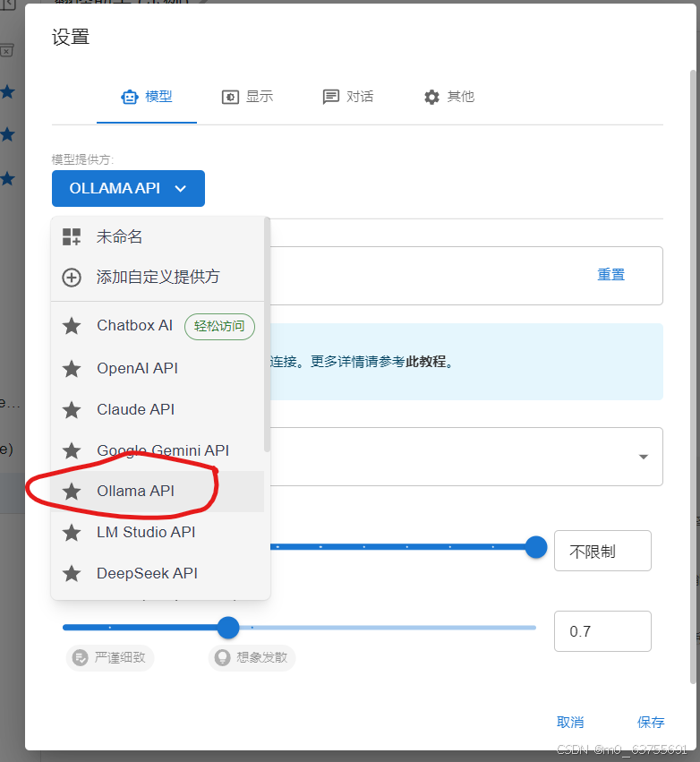Click the star icon beside Ollama API
The height and width of the screenshot is (762, 700).
click(72, 492)
